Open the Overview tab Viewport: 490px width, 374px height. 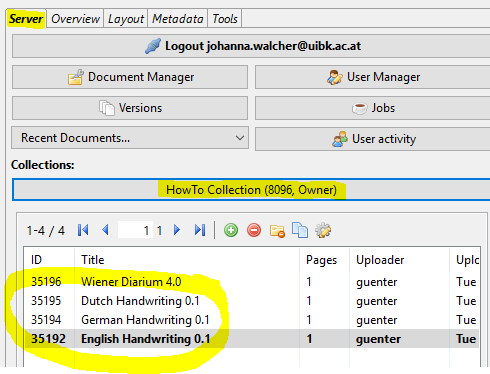coord(75,19)
